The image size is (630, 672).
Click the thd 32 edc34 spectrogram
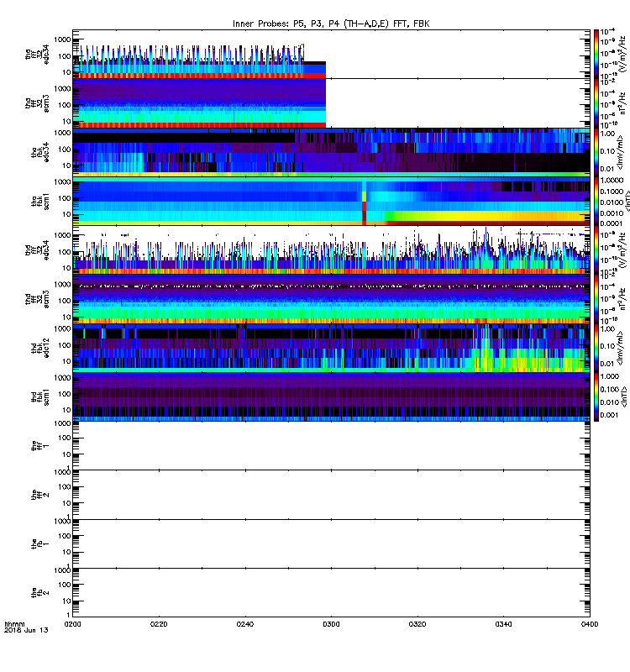point(331,250)
